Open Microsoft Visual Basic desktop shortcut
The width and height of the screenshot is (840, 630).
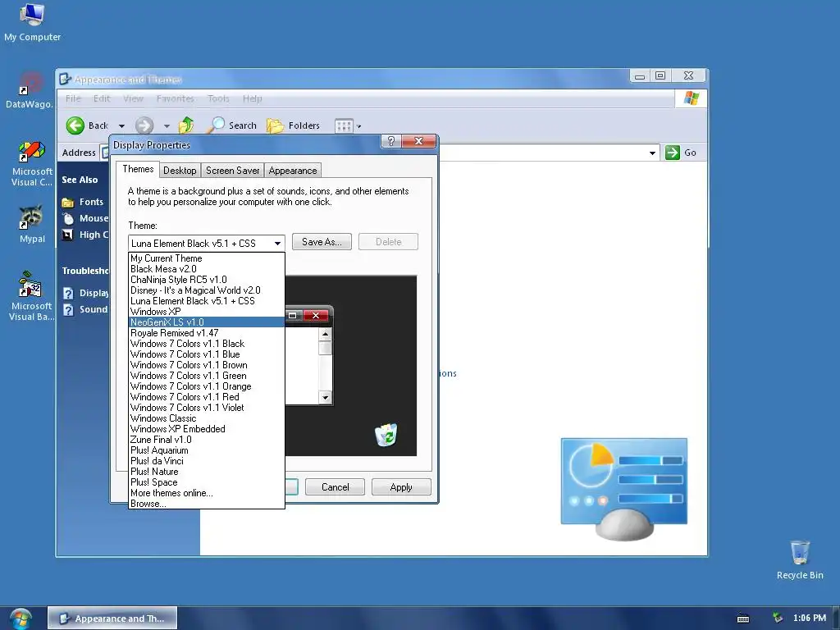(31, 295)
